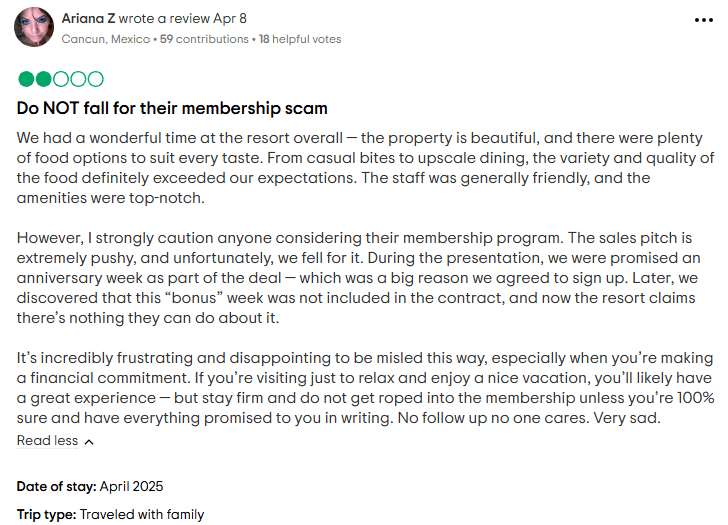Viewport: 728px width, 525px height.
Task: Click the fifth (last) empty rating bubble
Action: pos(95,79)
